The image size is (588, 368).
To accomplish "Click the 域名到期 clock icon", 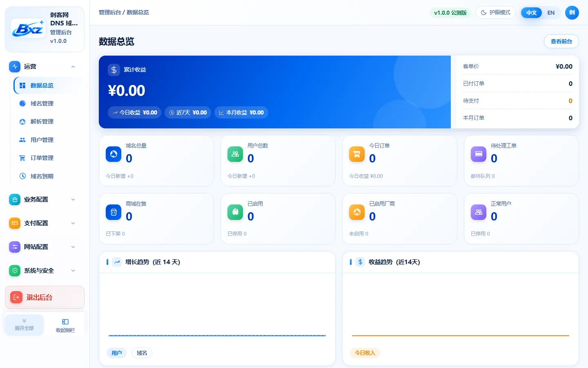I will tap(22, 176).
